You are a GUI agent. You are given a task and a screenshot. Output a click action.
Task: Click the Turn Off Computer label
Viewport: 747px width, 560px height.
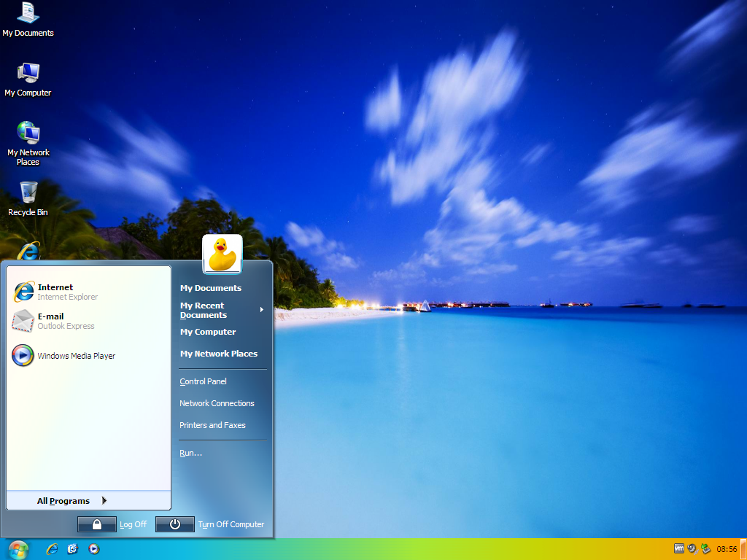coord(231,524)
